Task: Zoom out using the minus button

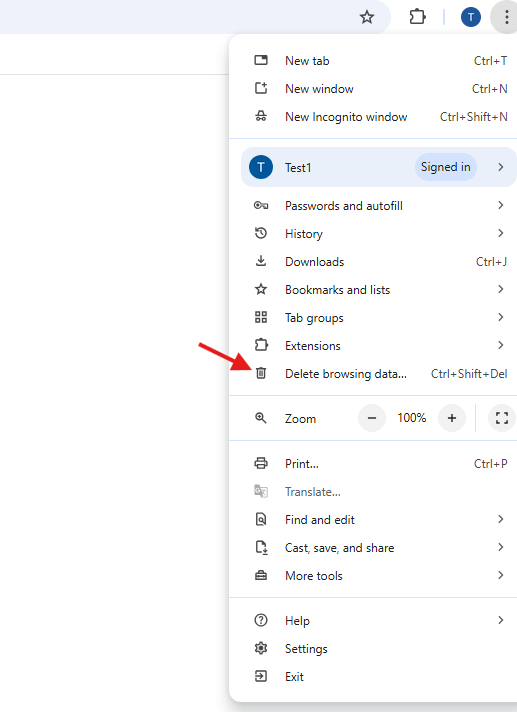Action: [372, 418]
